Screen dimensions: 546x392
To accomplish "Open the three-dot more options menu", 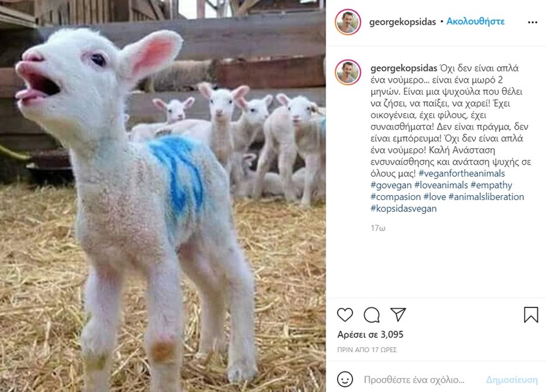I will (532, 22).
